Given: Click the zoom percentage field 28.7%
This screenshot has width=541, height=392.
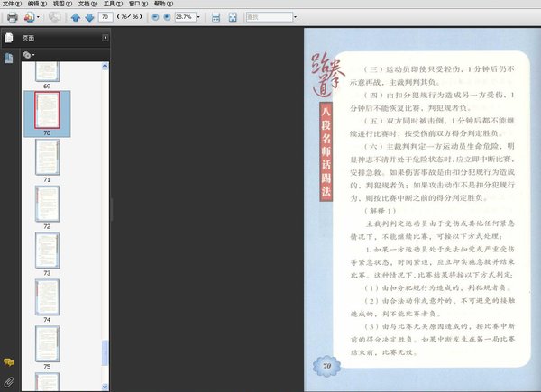Looking at the screenshot, I should 185,17.
